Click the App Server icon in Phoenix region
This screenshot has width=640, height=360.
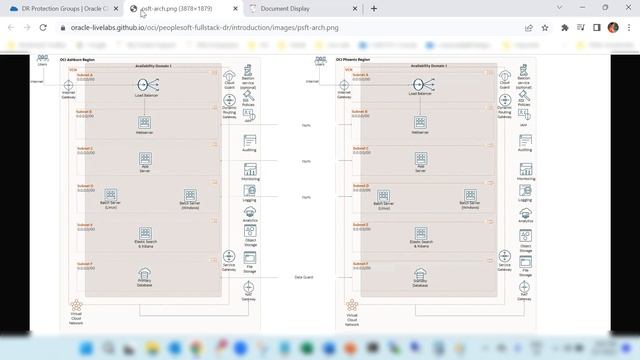pos(421,158)
